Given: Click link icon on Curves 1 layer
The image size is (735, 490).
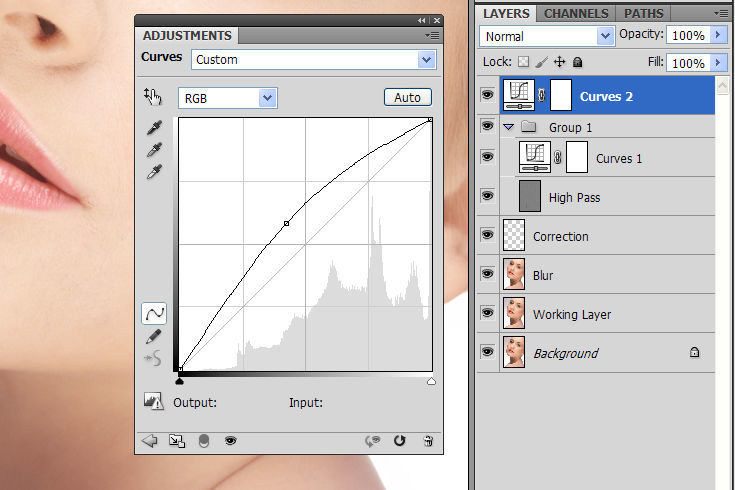Looking at the screenshot, I should (x=557, y=157).
